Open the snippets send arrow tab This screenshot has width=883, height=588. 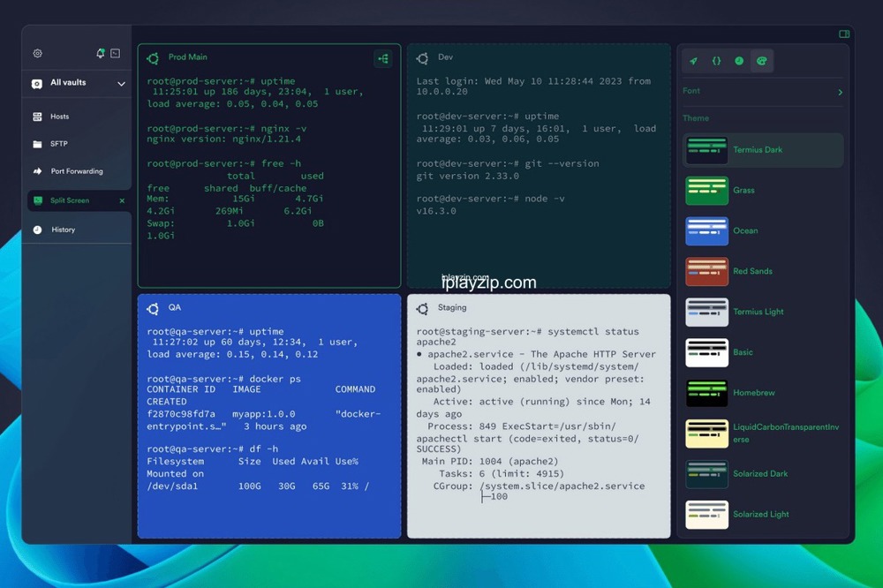pos(694,61)
